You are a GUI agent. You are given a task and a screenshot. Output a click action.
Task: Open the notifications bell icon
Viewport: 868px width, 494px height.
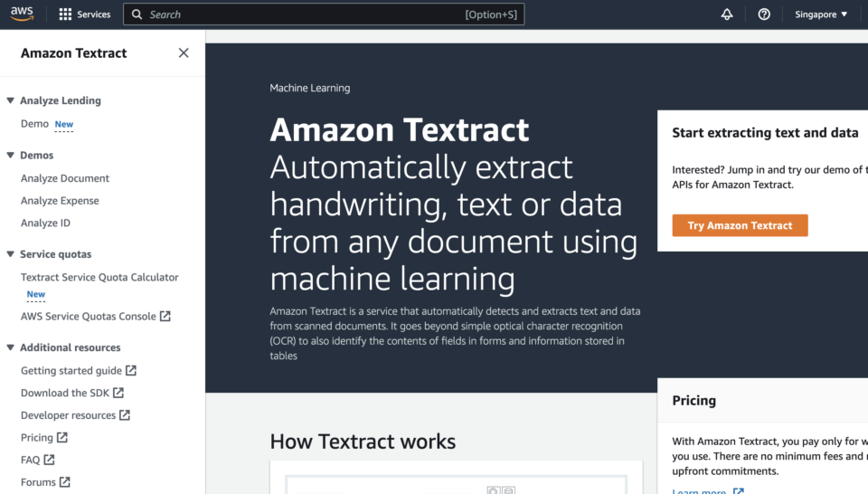727,14
